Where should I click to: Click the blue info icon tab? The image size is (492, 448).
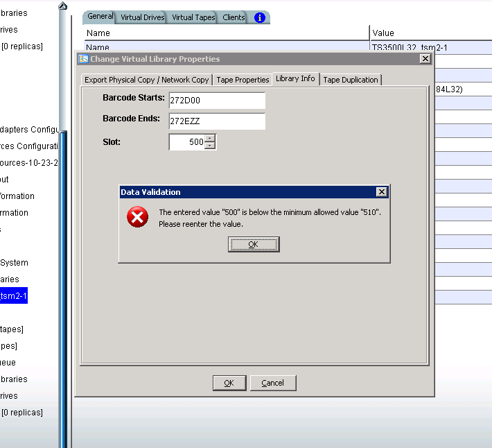point(260,17)
